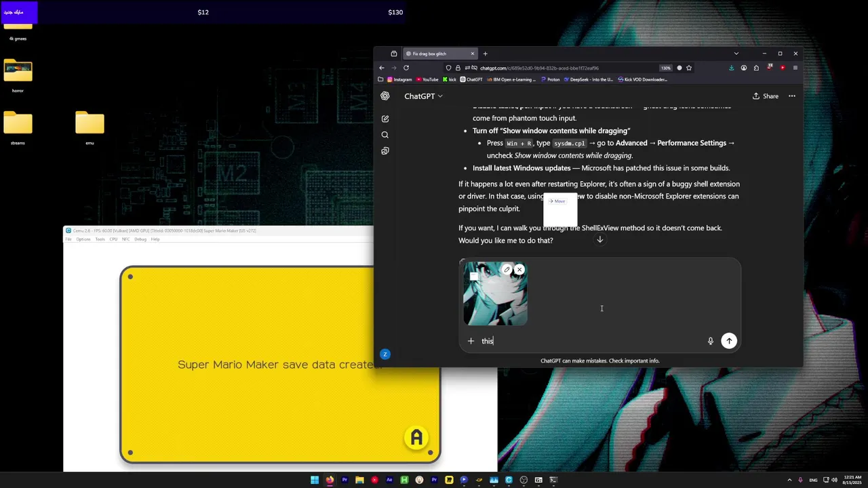Send the message with the arrow button

click(729, 341)
